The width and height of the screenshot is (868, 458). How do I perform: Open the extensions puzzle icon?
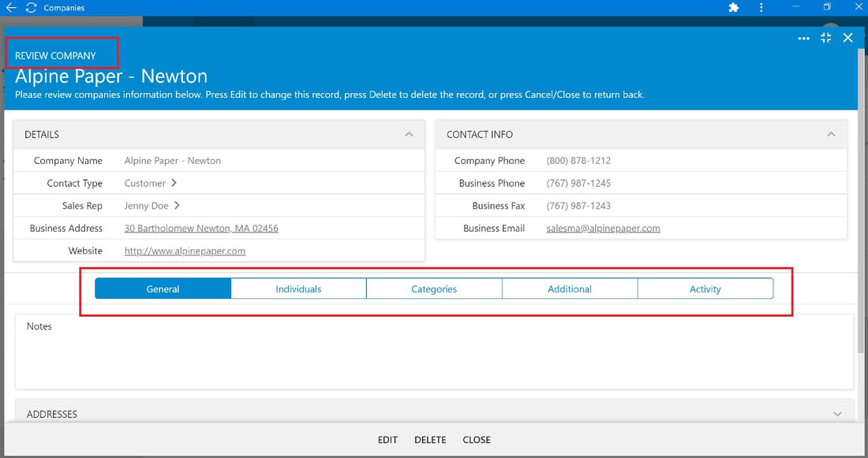pos(734,7)
